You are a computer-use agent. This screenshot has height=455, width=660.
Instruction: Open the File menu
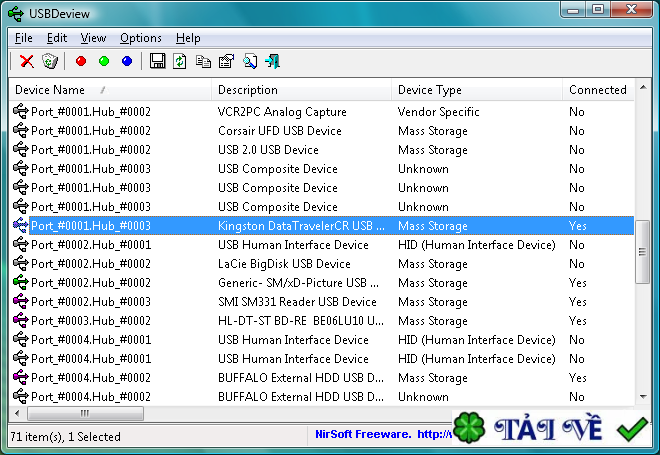point(24,38)
